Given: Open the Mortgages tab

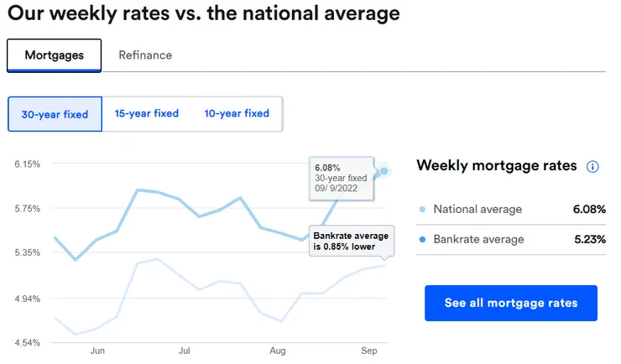Looking at the screenshot, I should click(x=55, y=55).
